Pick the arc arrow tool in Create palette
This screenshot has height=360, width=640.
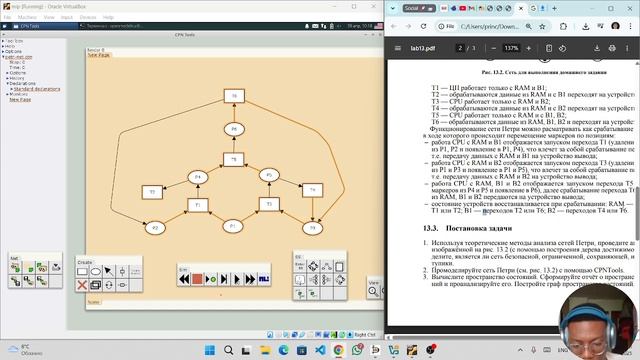point(109,271)
